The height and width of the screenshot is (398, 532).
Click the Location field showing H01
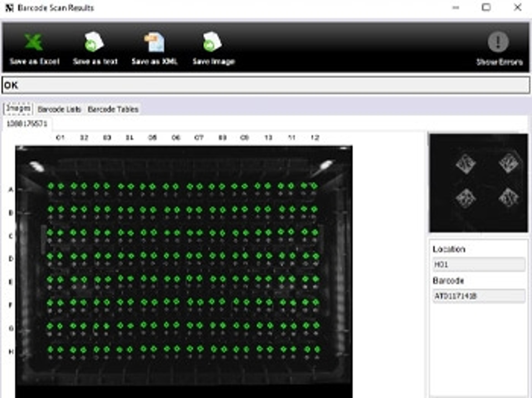(478, 264)
